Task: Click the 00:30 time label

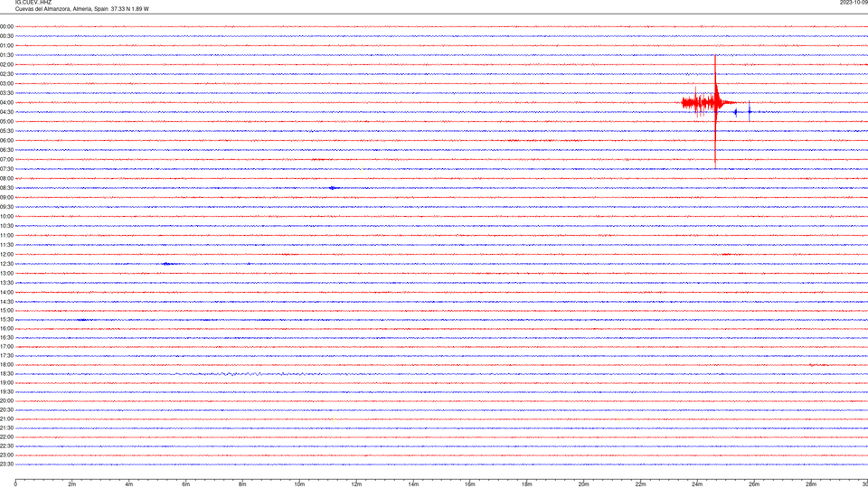Action: [x=6, y=36]
